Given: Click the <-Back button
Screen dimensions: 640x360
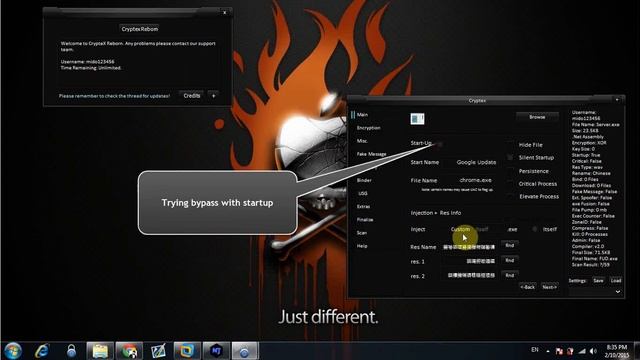Looking at the screenshot, I should [x=527, y=287].
